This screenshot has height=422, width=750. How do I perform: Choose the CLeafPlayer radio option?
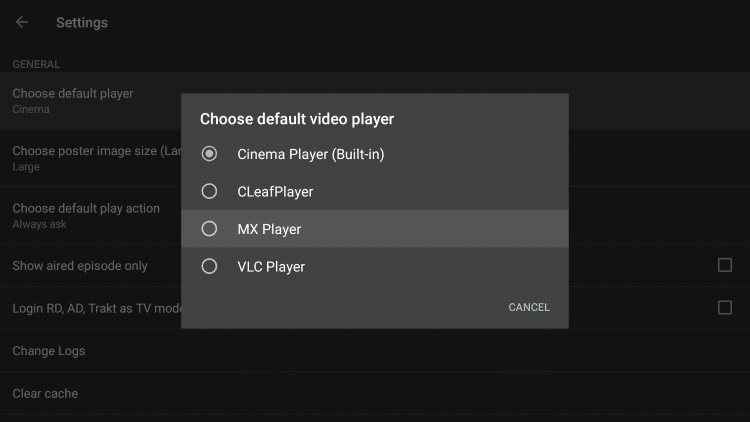[209, 191]
